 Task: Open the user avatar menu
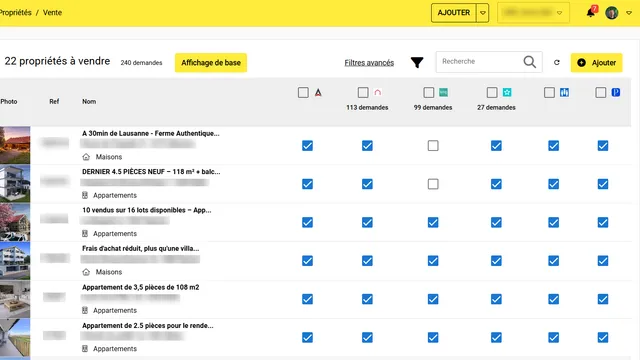(x=611, y=13)
